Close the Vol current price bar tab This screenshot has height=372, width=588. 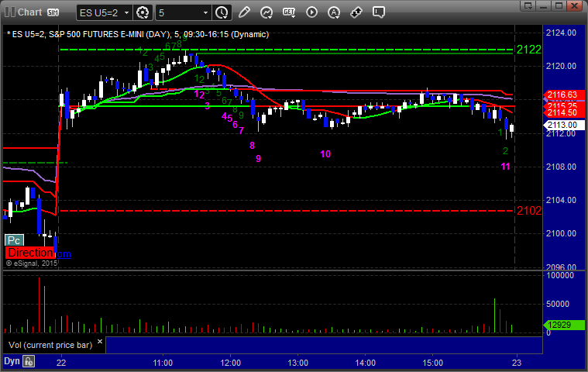point(100,341)
